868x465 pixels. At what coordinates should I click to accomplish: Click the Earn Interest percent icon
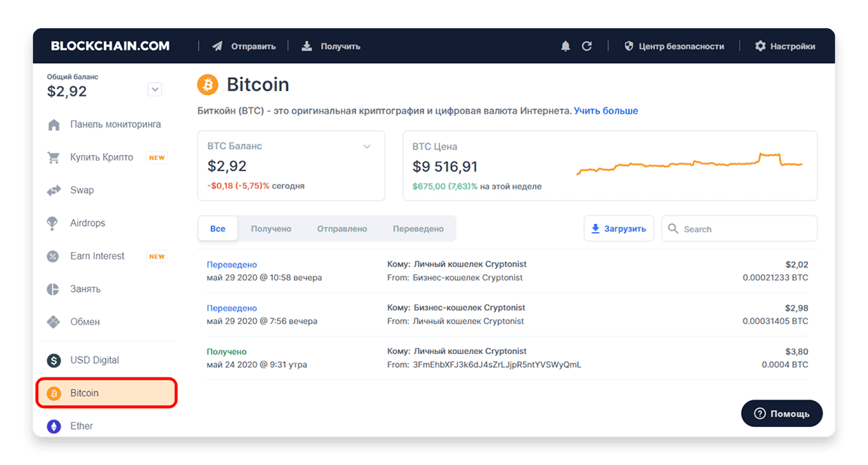tap(53, 256)
